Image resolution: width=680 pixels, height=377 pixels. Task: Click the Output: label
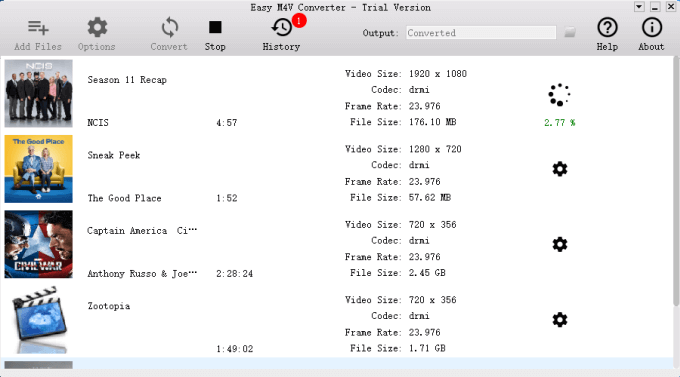[380, 33]
